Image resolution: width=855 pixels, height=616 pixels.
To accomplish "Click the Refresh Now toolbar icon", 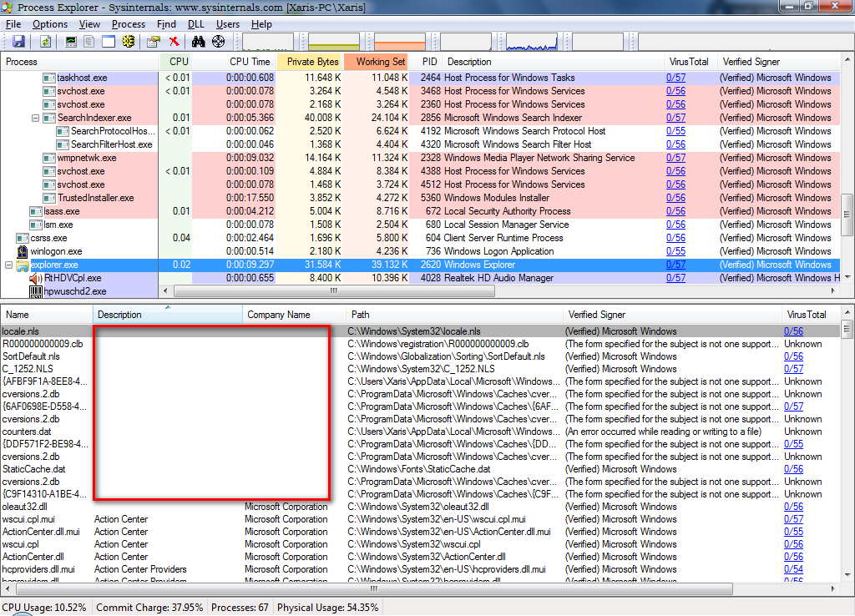I will [x=46, y=42].
